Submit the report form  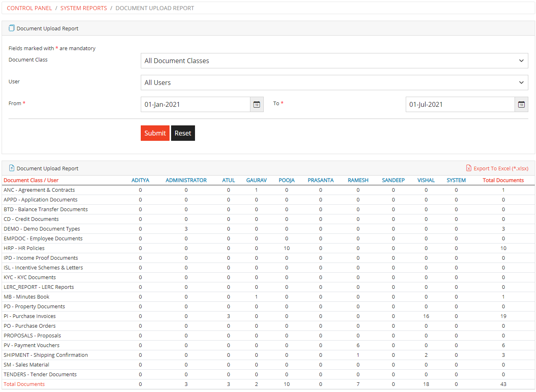pos(155,133)
